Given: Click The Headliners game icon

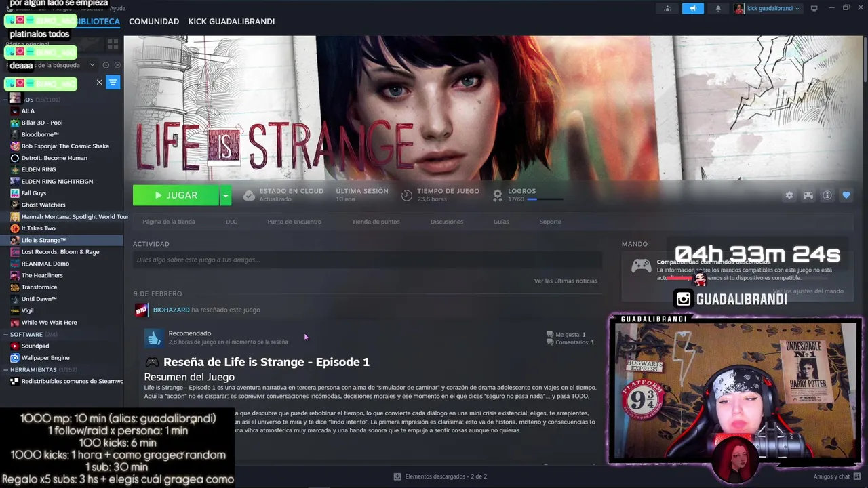Looking at the screenshot, I should (15, 275).
